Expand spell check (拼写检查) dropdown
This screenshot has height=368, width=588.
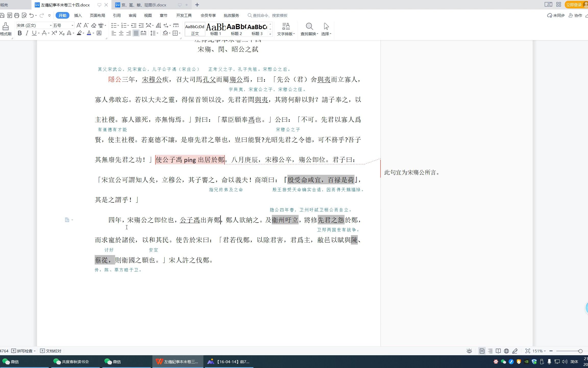[35, 351]
